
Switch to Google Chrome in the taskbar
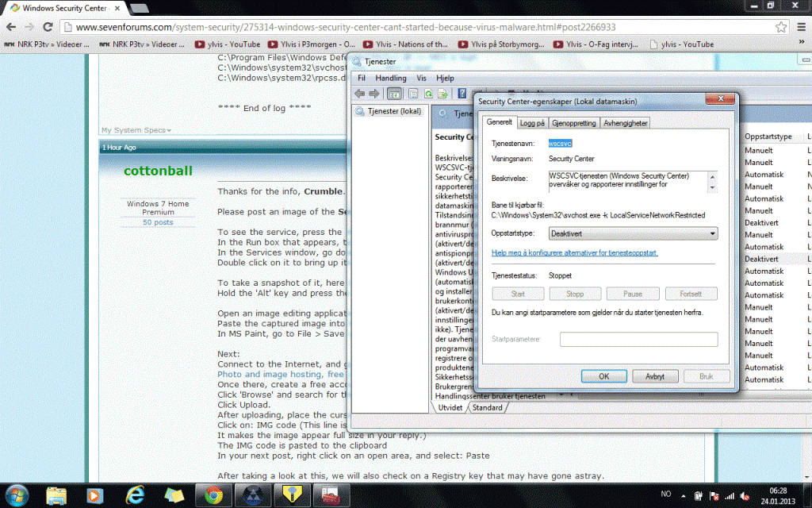(x=213, y=496)
